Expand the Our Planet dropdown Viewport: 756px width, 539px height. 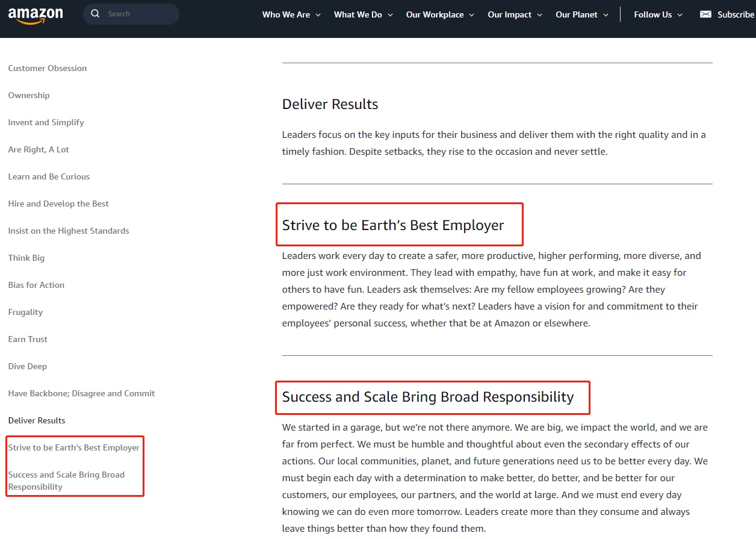[x=581, y=14]
